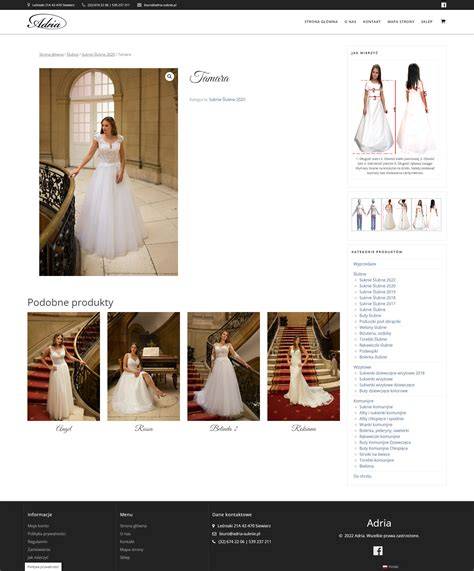Viewport: 474px width, 571px height.
Task: Open the sidebar measurement figures banner
Action: [396, 215]
